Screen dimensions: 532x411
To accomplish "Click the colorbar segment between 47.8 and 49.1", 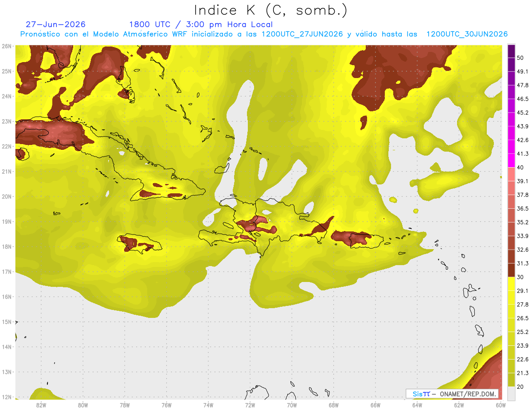I will (x=511, y=78).
